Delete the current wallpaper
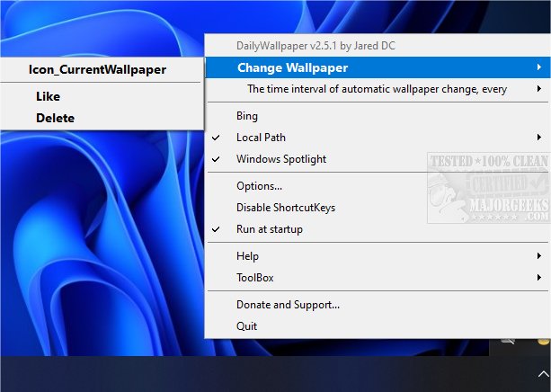551x392 pixels. pyautogui.click(x=102, y=118)
